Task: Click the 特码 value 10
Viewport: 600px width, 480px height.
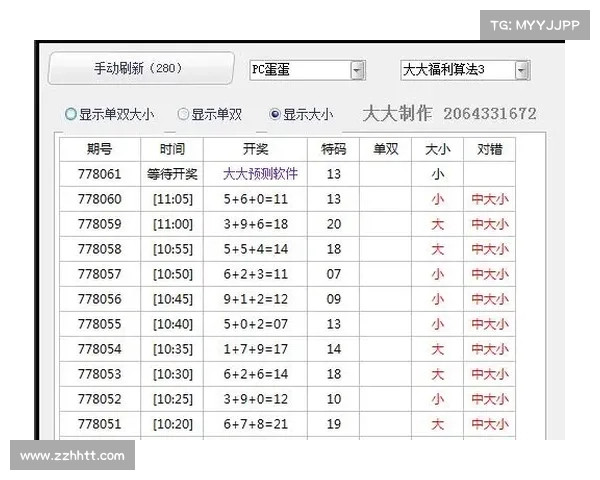Action: [334, 399]
